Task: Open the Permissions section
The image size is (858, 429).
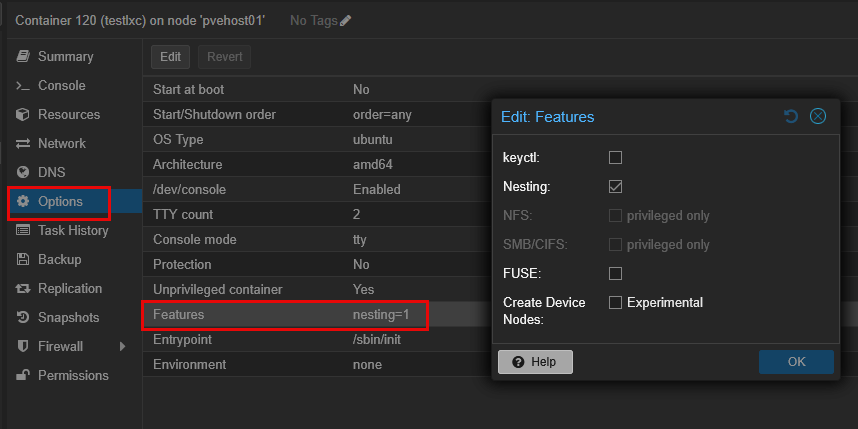Action: pos(74,375)
